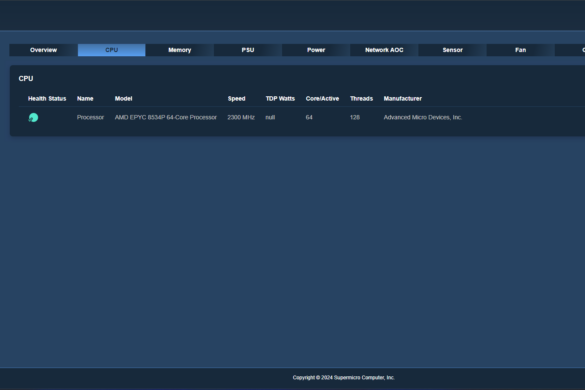
Task: Click the CPU panel heading
Action: coord(26,79)
